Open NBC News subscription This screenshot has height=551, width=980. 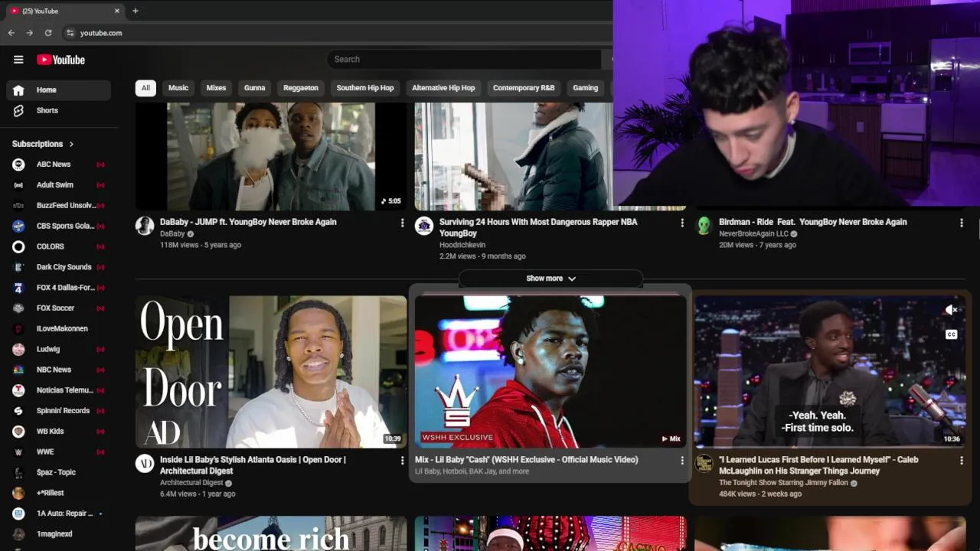click(x=58, y=370)
